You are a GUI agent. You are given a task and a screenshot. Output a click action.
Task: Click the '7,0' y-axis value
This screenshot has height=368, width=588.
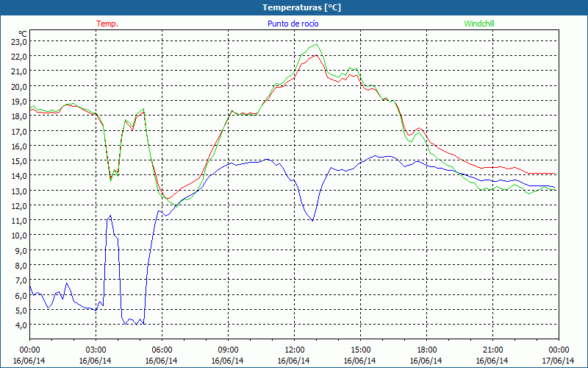21,280
